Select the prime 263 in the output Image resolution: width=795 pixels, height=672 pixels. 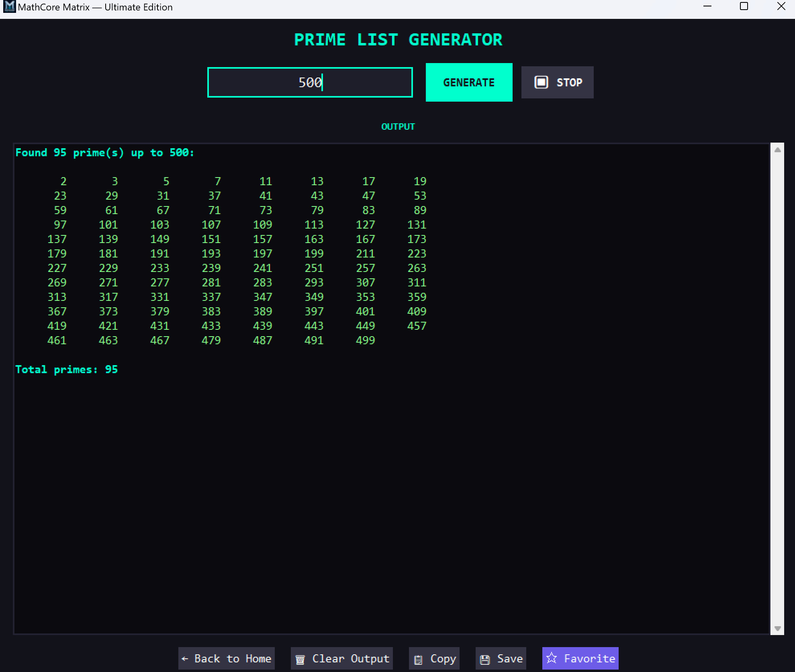pyautogui.click(x=417, y=268)
